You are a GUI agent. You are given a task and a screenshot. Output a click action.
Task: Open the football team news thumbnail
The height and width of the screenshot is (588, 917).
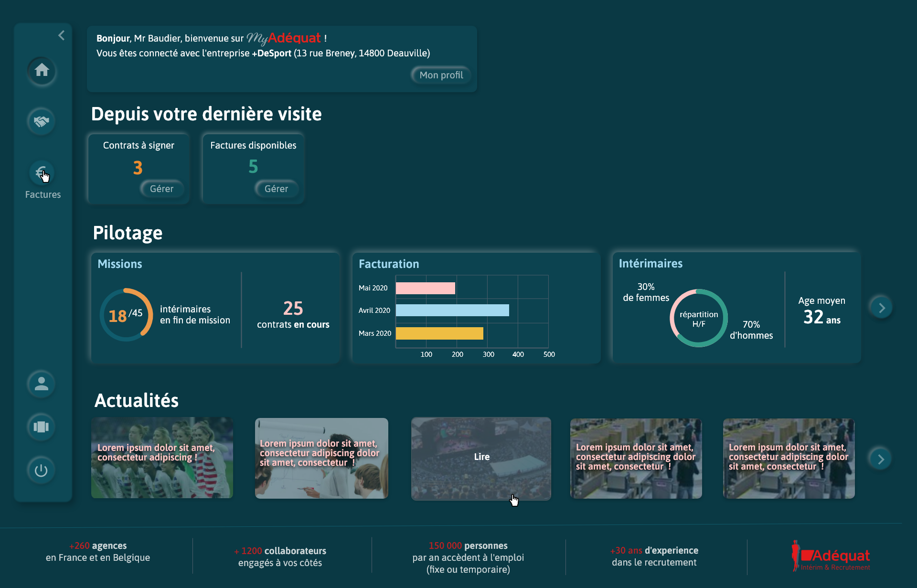(162, 458)
